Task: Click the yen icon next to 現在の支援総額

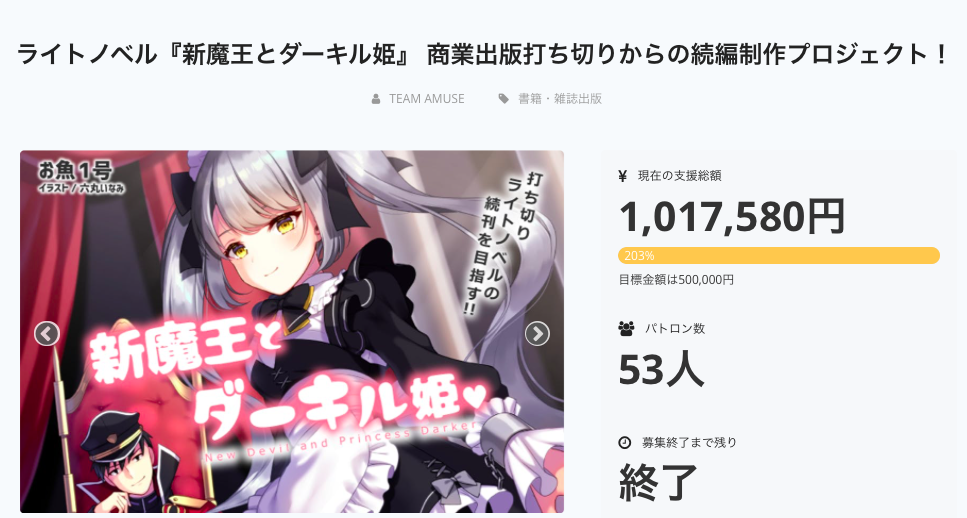Action: (623, 176)
